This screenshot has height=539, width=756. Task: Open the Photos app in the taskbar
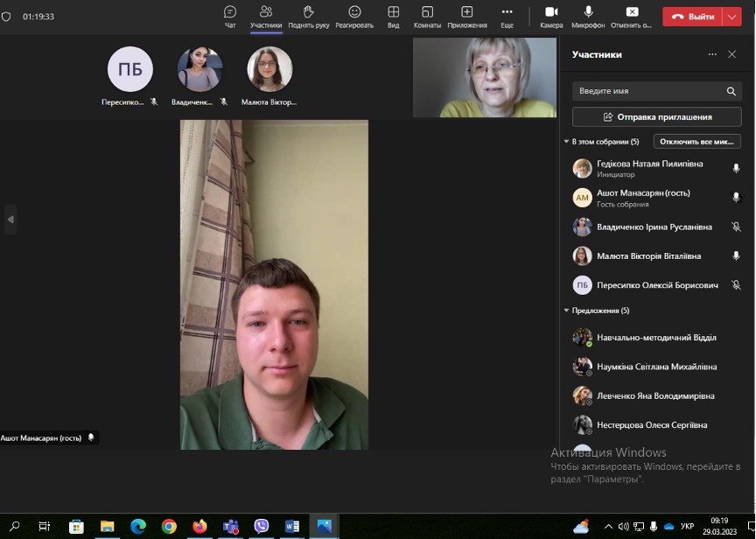click(324, 526)
